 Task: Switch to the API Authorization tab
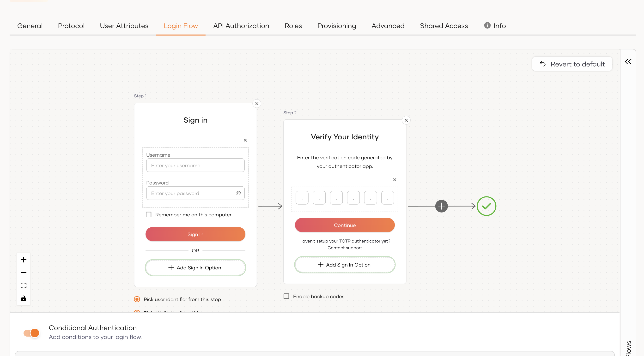241,25
